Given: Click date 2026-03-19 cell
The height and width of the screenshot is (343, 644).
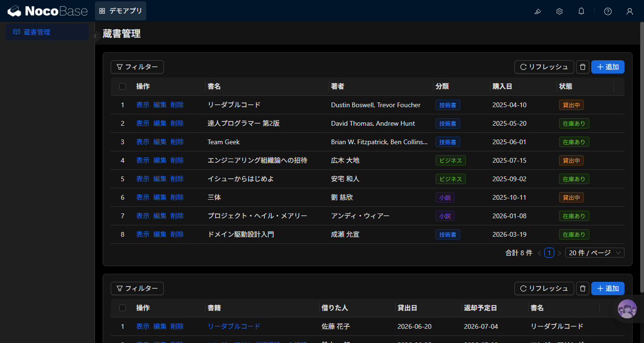Looking at the screenshot, I should [x=510, y=234].
